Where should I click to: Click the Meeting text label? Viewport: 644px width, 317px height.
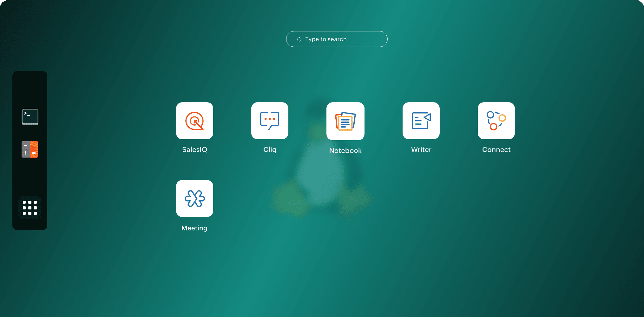(x=194, y=228)
